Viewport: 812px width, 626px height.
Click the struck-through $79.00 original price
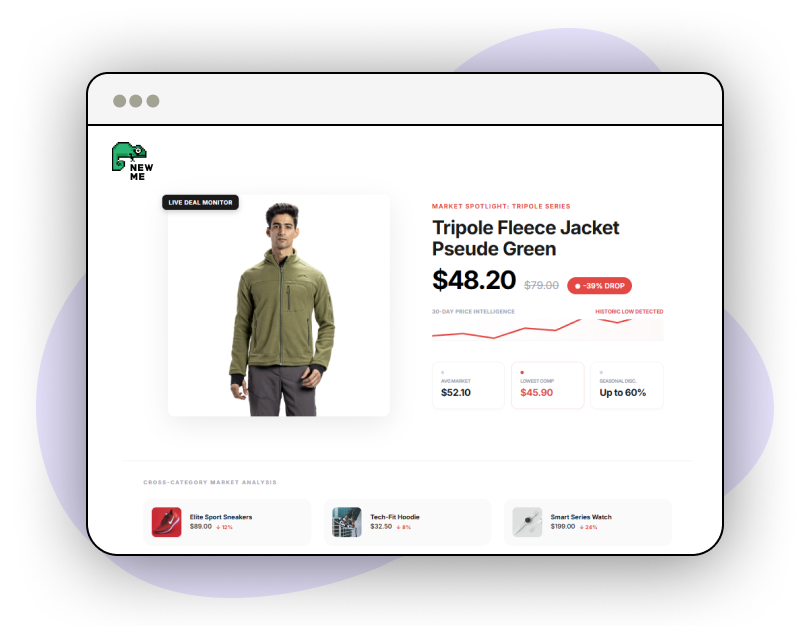tap(541, 285)
